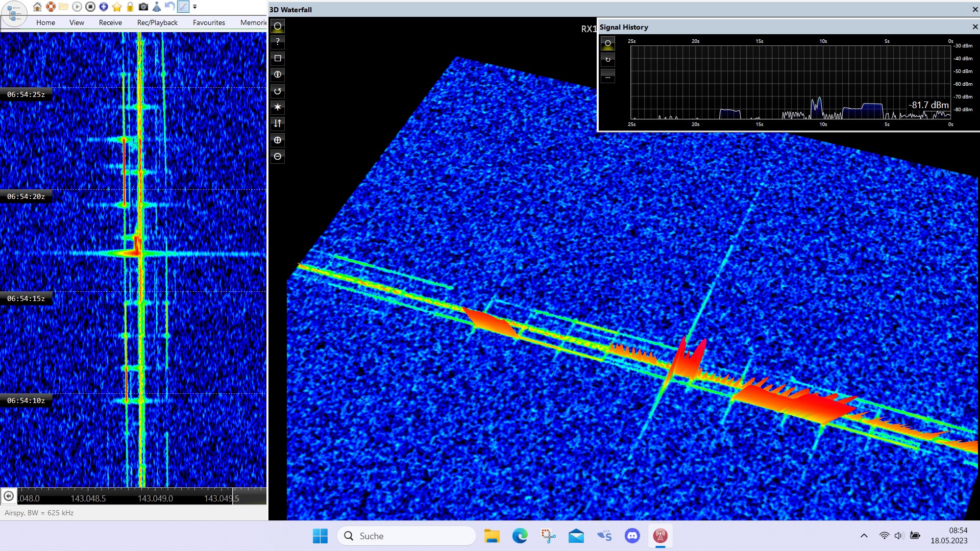Click the Airspy, BW = 625 kHz status text

[39, 513]
